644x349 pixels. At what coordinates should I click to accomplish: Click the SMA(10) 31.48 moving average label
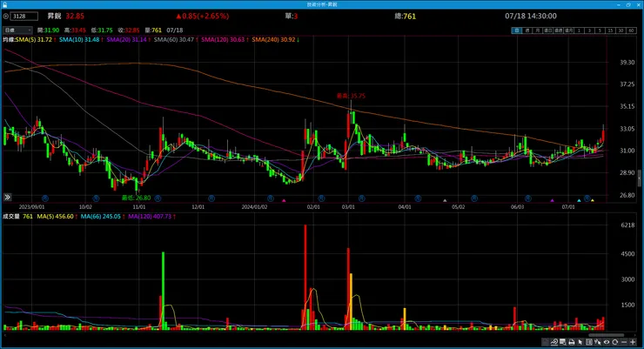click(80, 39)
